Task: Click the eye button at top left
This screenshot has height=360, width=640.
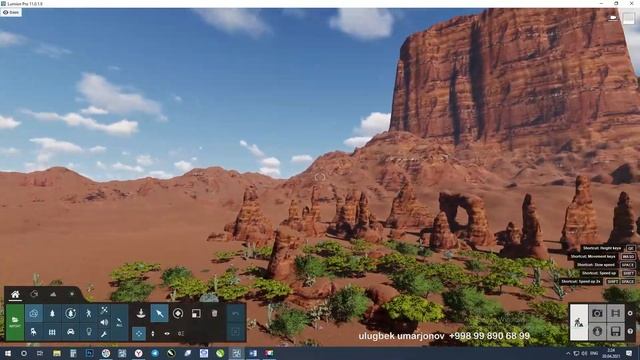Action: [11, 12]
